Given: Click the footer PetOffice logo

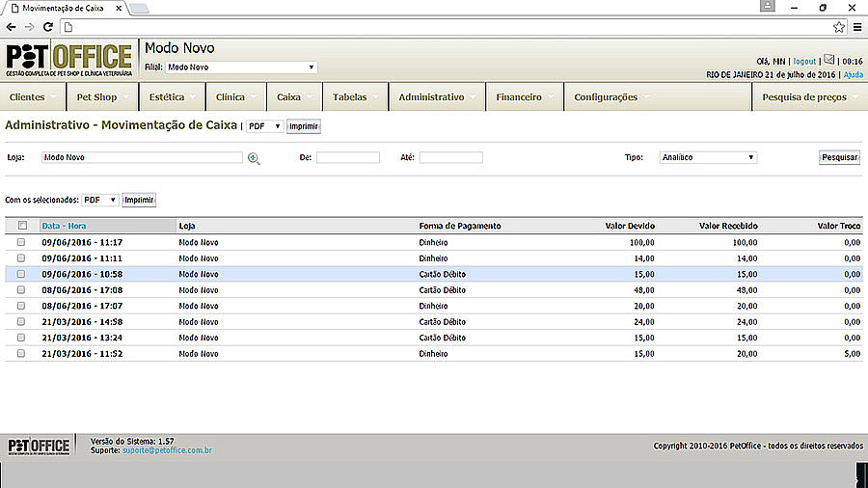Looking at the screenshot, I should coord(39,446).
